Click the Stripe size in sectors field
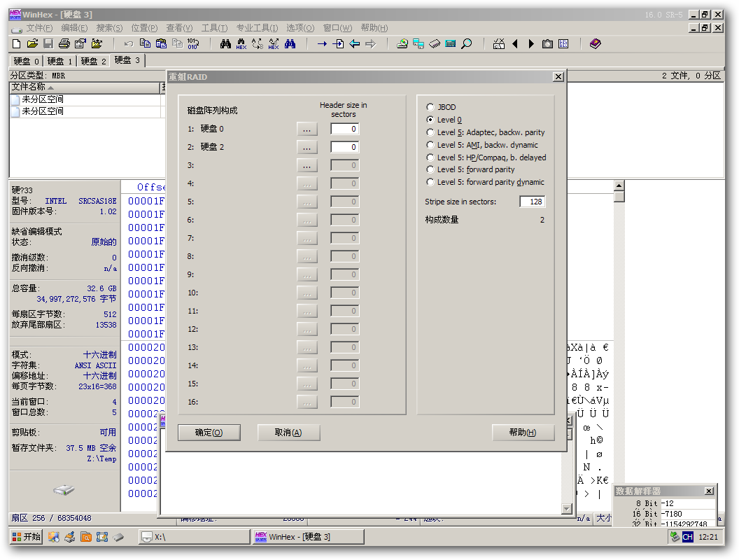 (x=532, y=202)
